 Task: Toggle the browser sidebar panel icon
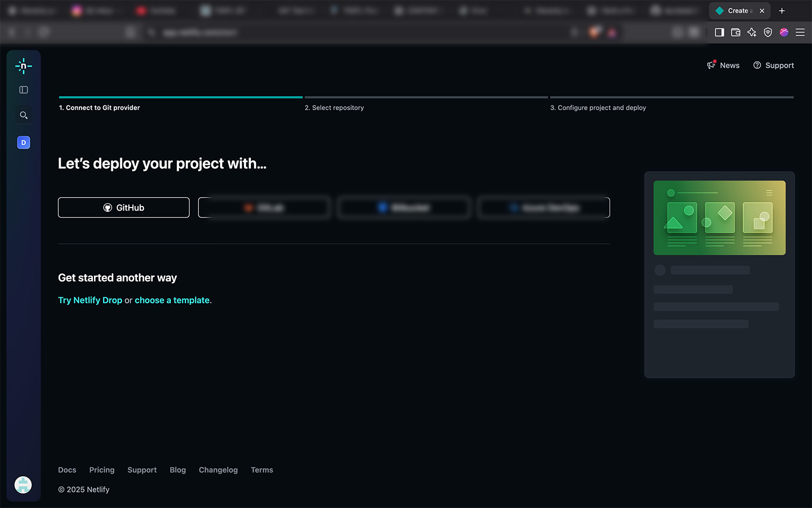coord(720,32)
